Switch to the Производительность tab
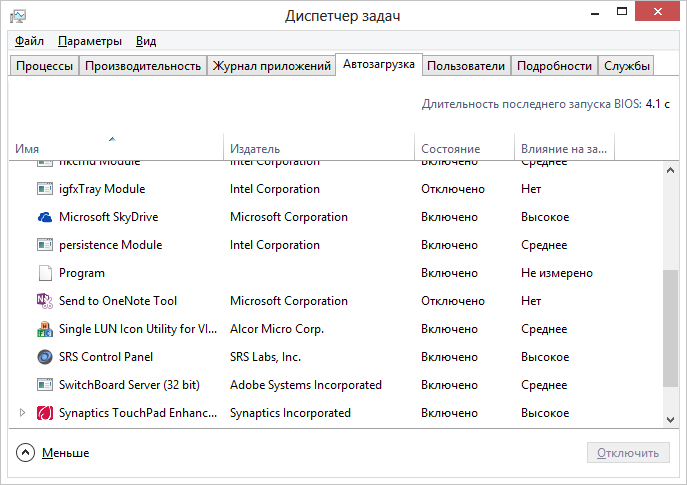This screenshot has height=485, width=687. coord(143,66)
